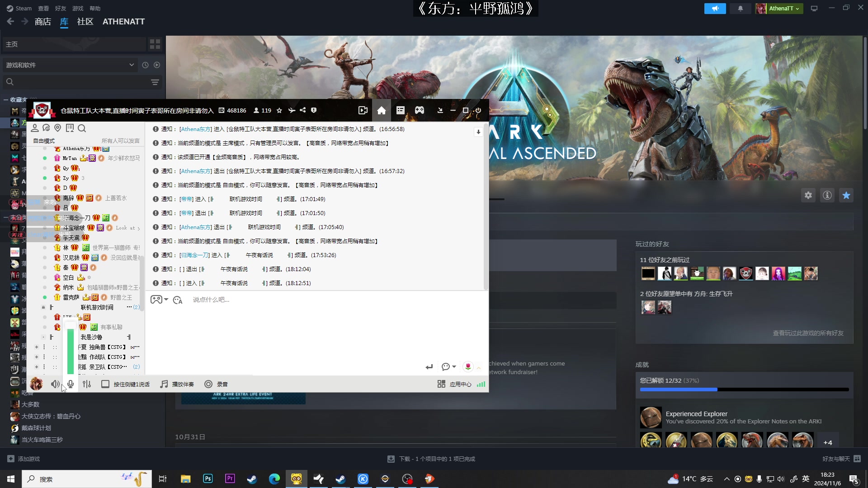The width and height of the screenshot is (868, 488).
Task: Open the Steam menu
Action: tap(19, 8)
